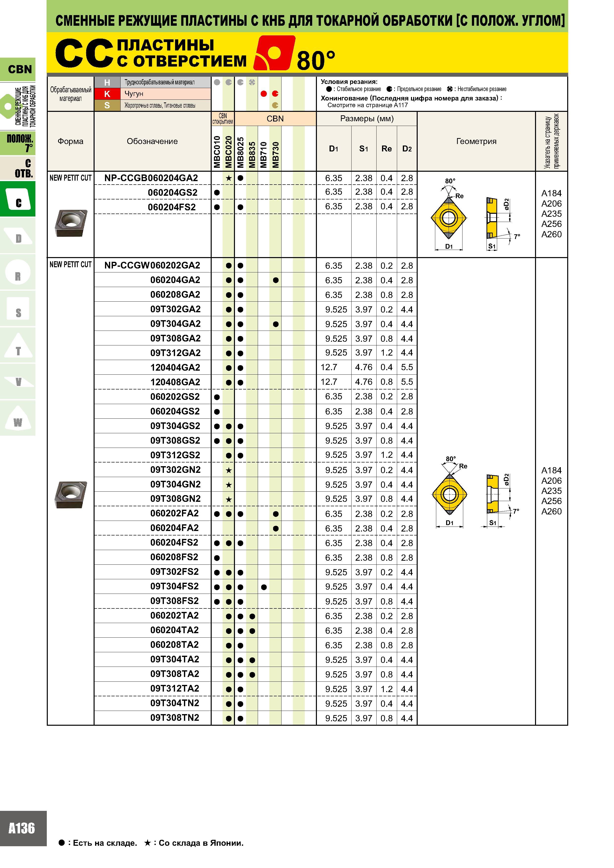The image size is (614, 868).
Task: Click the MB730 dot in row 060204FA2
Action: tap(276, 529)
